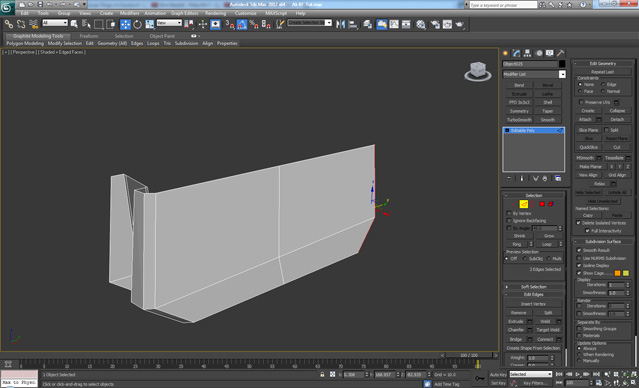Open the Motion command panel tab

[x=539, y=53]
